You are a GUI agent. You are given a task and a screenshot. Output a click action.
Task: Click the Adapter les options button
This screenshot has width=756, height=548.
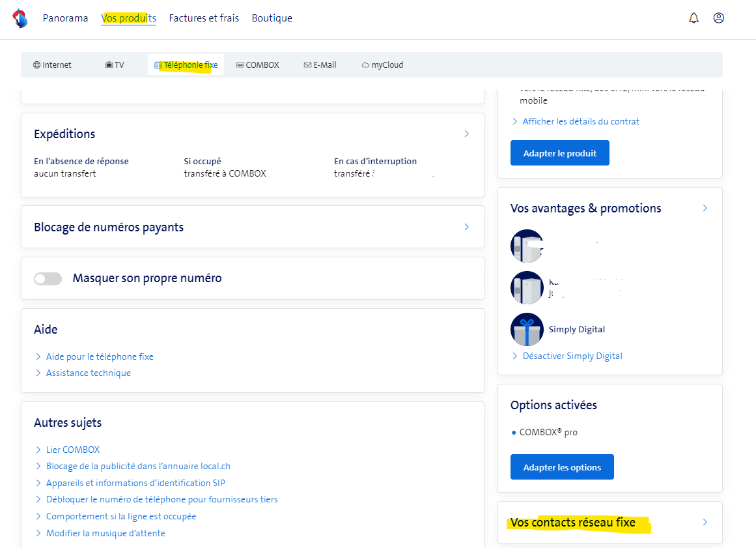(x=562, y=467)
